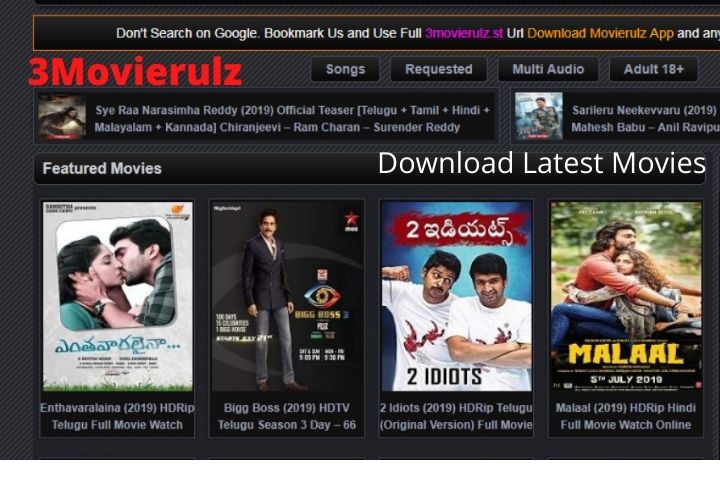Open Sye Raa Narasimha Reddy teaser link
The image size is (720, 480).
[292, 119]
